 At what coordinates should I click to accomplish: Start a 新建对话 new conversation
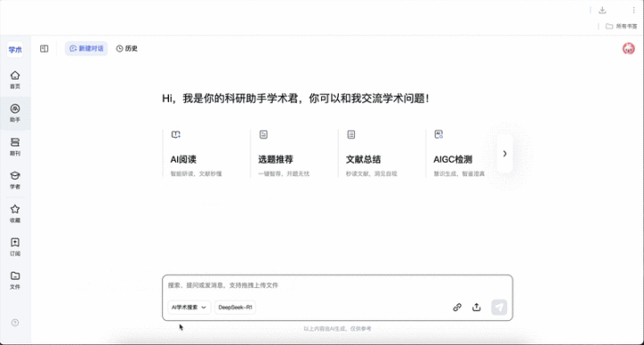coord(86,48)
